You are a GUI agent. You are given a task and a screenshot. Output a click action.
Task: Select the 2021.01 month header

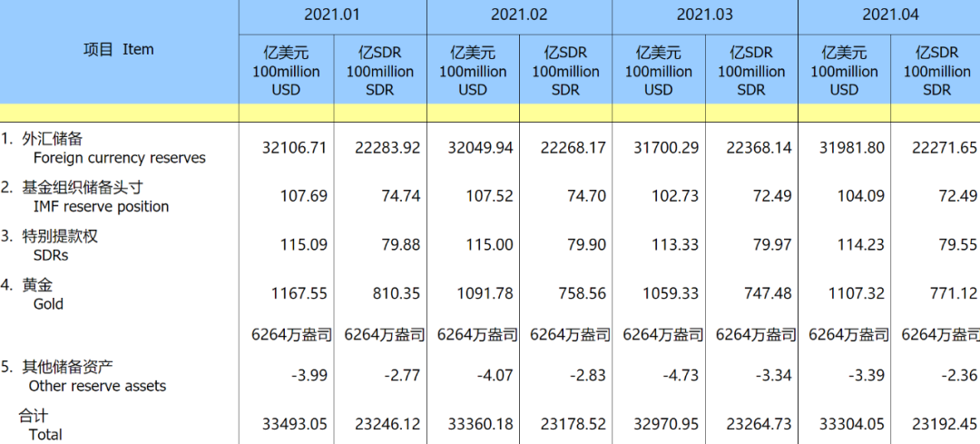coord(332,15)
